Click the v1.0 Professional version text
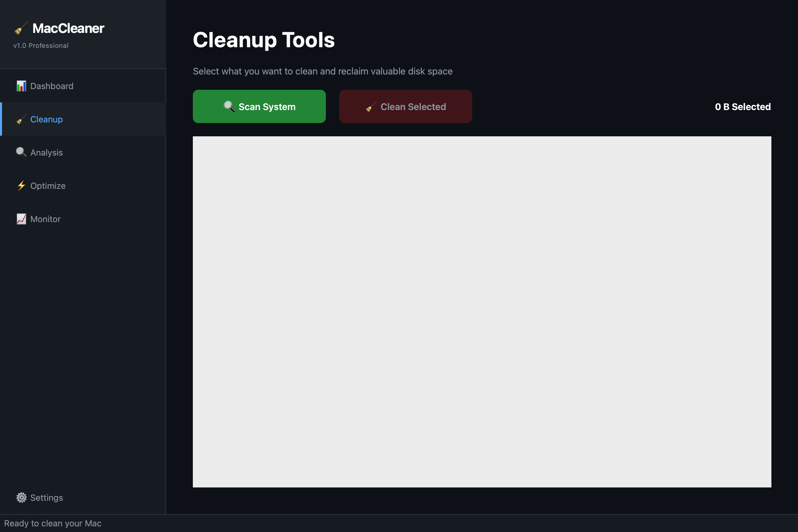 tap(40, 45)
